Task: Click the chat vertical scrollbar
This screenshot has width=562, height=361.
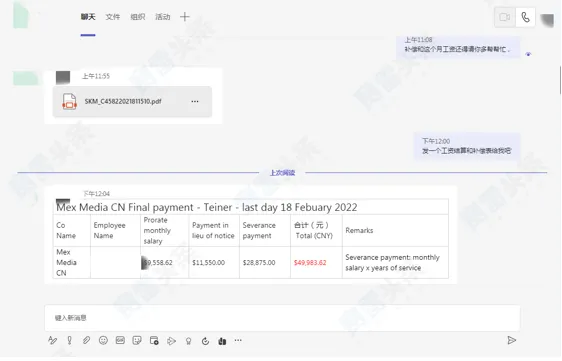Action: tap(560, 80)
